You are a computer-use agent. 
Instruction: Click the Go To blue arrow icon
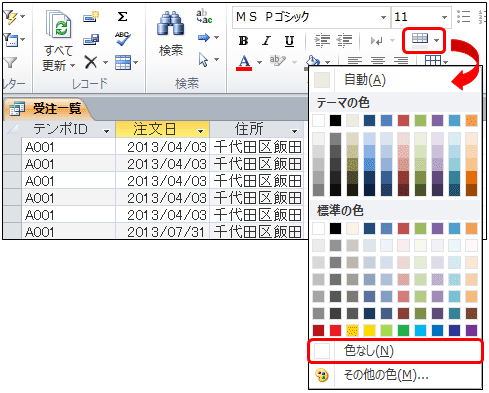click(204, 37)
